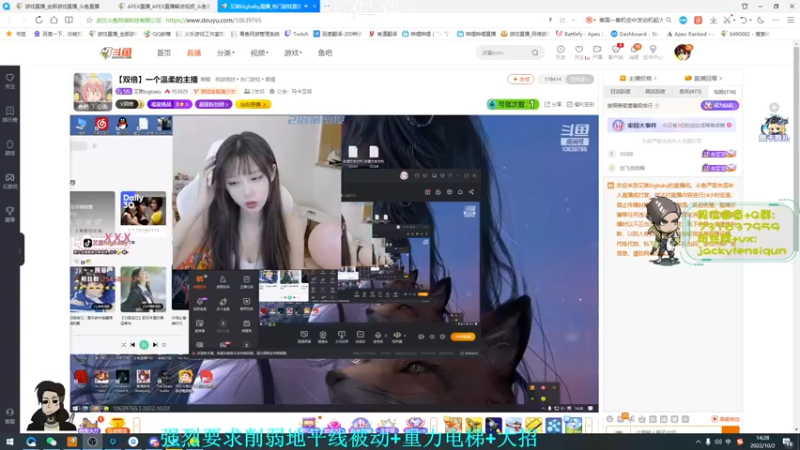Image resolution: width=800 pixels, height=450 pixels.
Task: Open reading mode book icon in toolbar
Action: click(x=69, y=20)
